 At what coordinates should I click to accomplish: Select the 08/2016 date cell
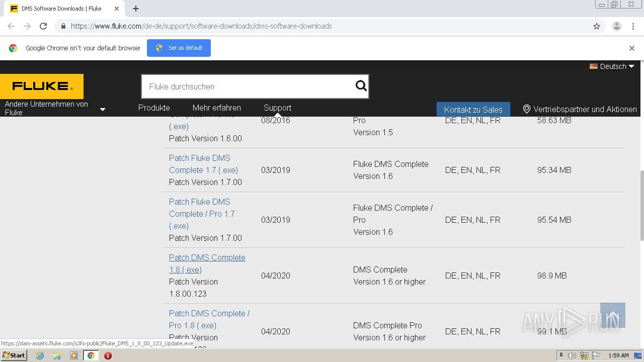click(x=276, y=120)
